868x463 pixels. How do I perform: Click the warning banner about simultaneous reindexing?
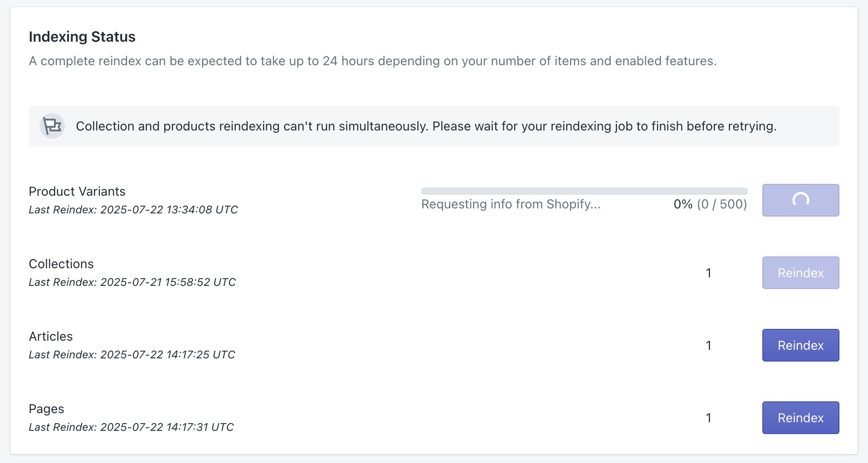[426, 126]
